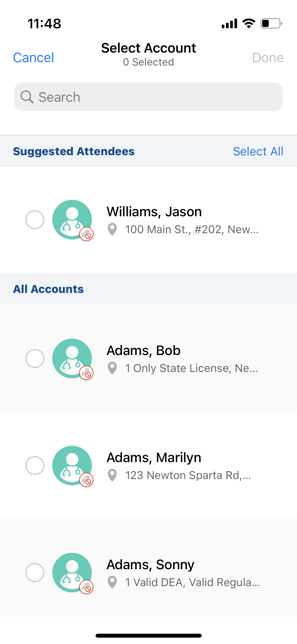297x644 pixels.
Task: Select the Adams, Bob radio button
Action: (x=35, y=358)
